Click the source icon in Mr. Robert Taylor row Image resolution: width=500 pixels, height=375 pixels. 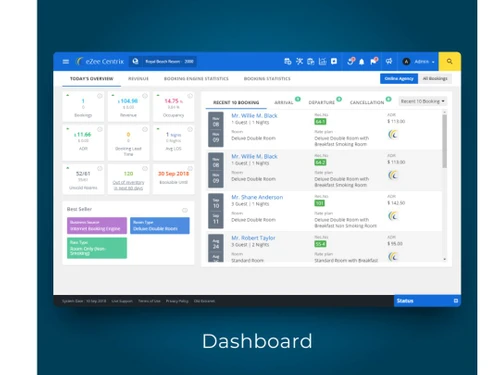click(x=393, y=256)
